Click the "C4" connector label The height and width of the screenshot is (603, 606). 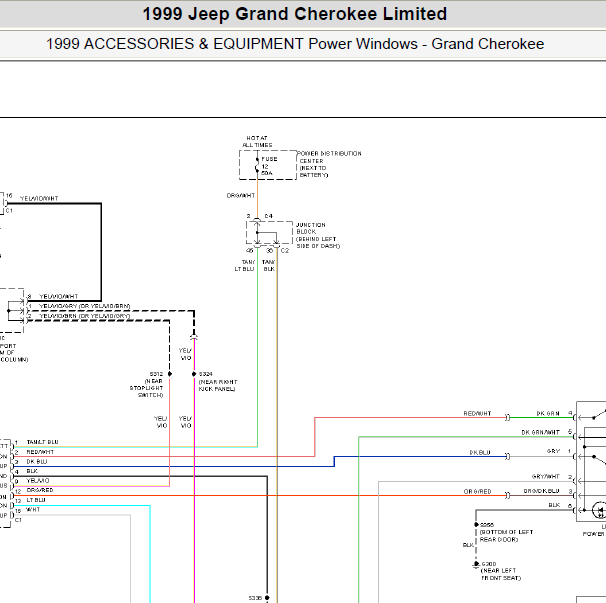tap(269, 216)
